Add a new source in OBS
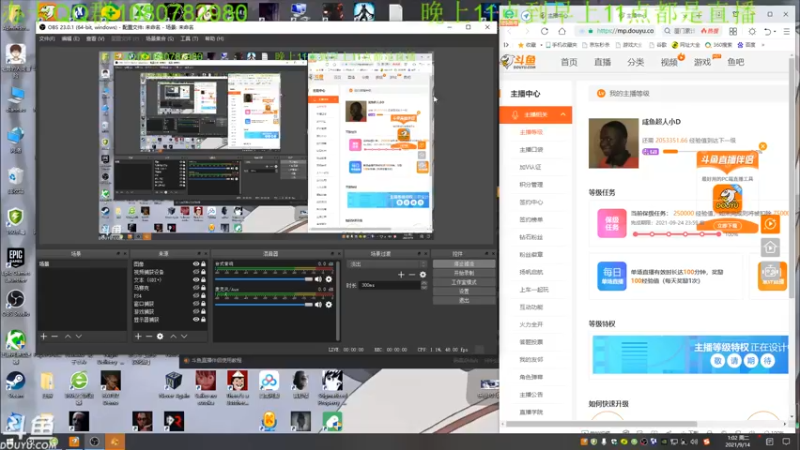Viewport: 800px width, 450px height. [x=138, y=336]
